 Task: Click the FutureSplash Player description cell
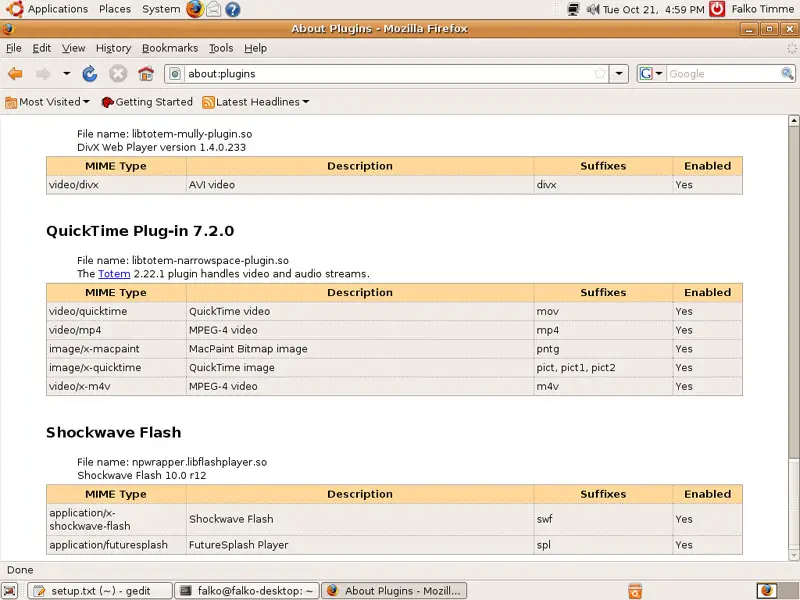(x=360, y=545)
